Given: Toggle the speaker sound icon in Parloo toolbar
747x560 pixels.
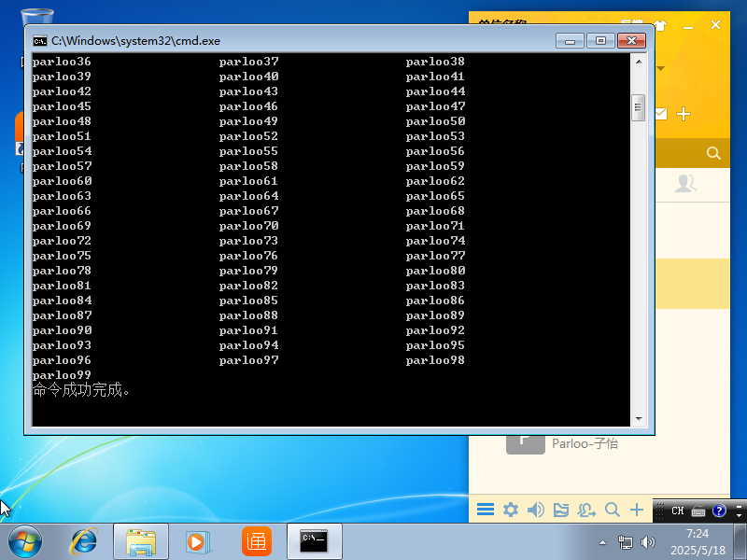Looking at the screenshot, I should [x=536, y=510].
